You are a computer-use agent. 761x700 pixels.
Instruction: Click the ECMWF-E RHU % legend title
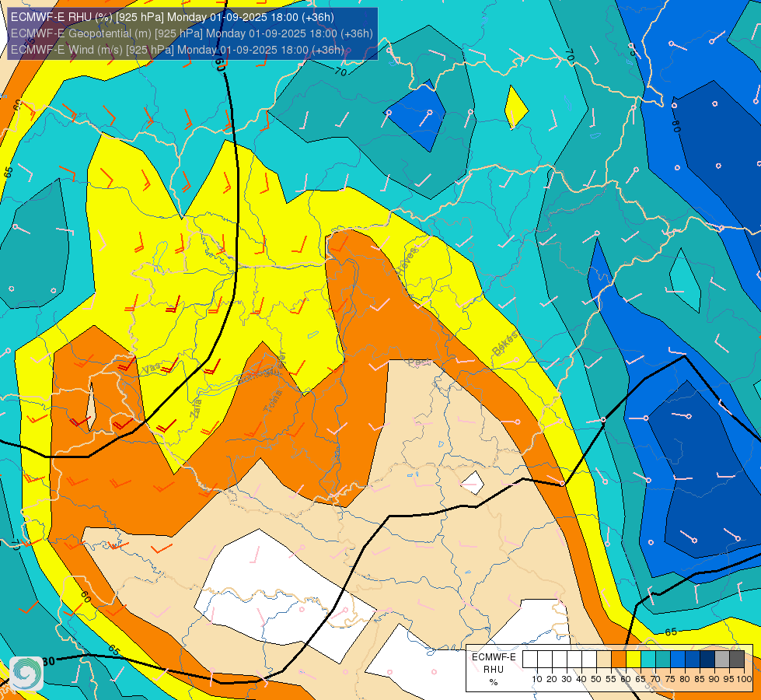(x=494, y=670)
